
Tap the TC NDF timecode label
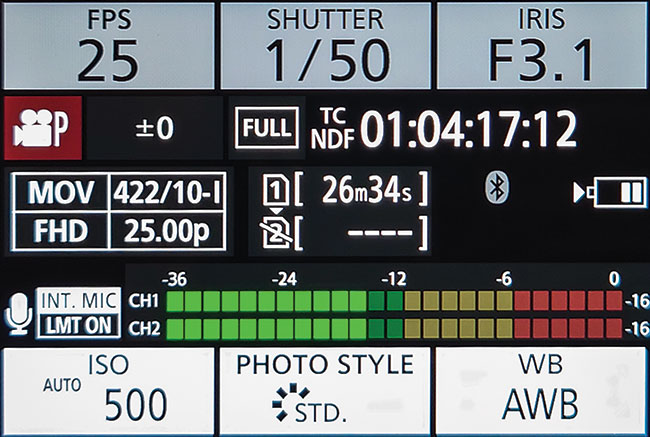[x=332, y=128]
